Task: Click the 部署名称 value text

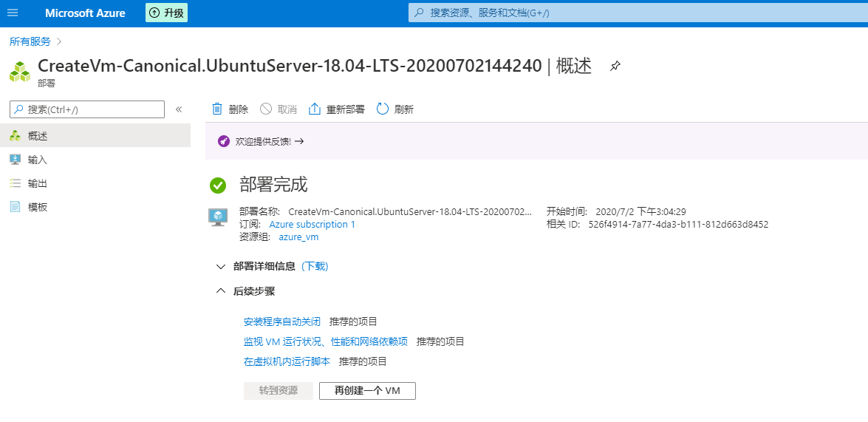Action: coord(410,211)
